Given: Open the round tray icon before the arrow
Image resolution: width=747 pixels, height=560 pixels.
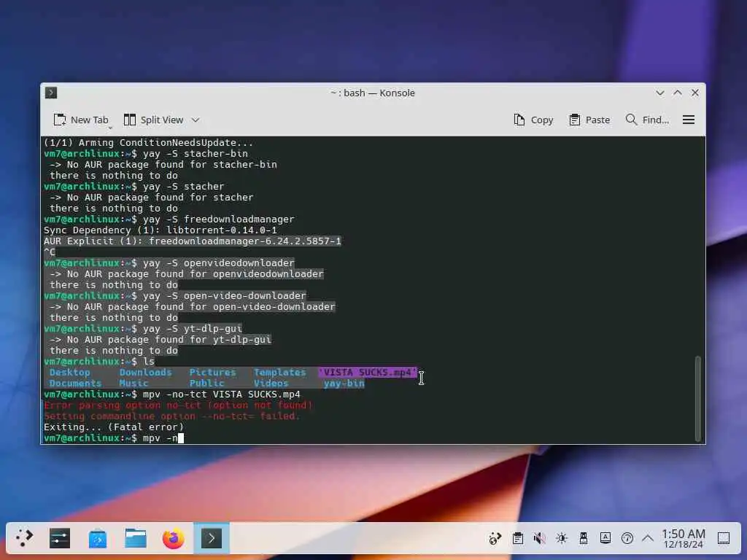Looking at the screenshot, I should (x=627, y=539).
